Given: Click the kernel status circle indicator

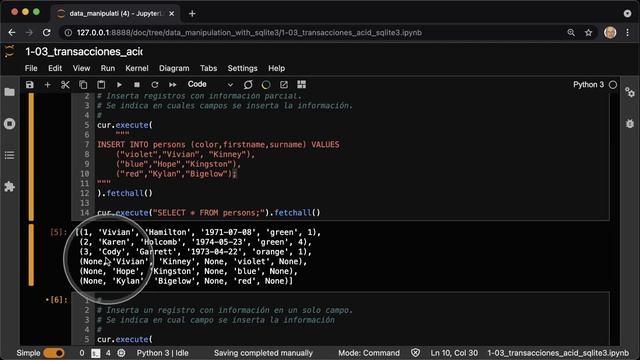Looking at the screenshot, I should (613, 85).
